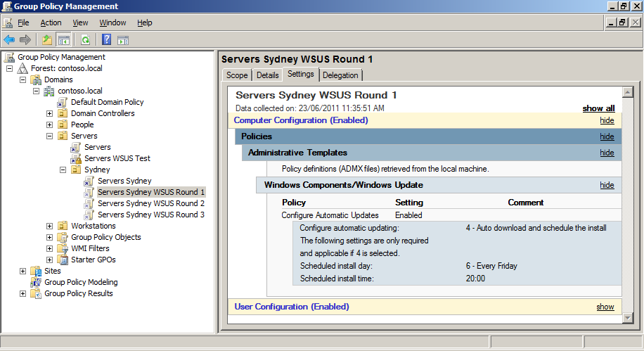
Task: Click the Group Policy Modeling icon
Action: 36,282
